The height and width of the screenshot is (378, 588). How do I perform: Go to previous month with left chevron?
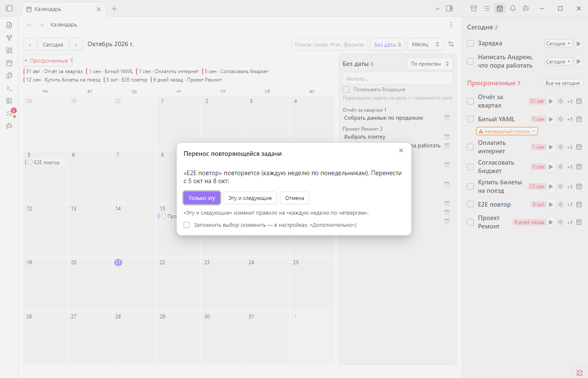(x=30, y=45)
